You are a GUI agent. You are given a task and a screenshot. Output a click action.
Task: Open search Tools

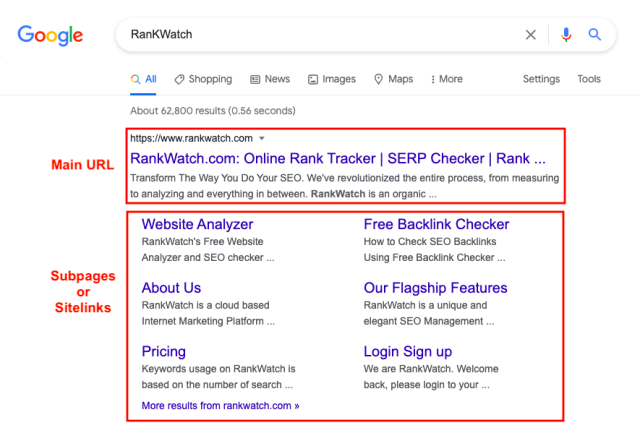point(589,79)
